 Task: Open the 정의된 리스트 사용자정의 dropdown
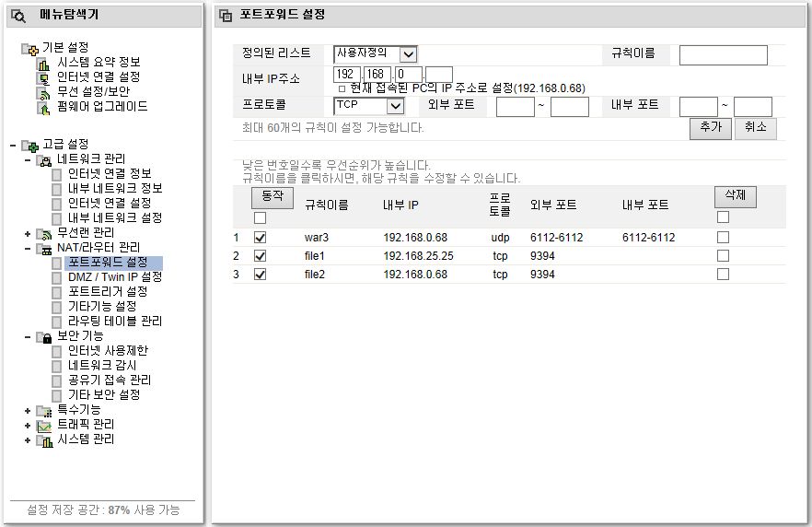376,53
